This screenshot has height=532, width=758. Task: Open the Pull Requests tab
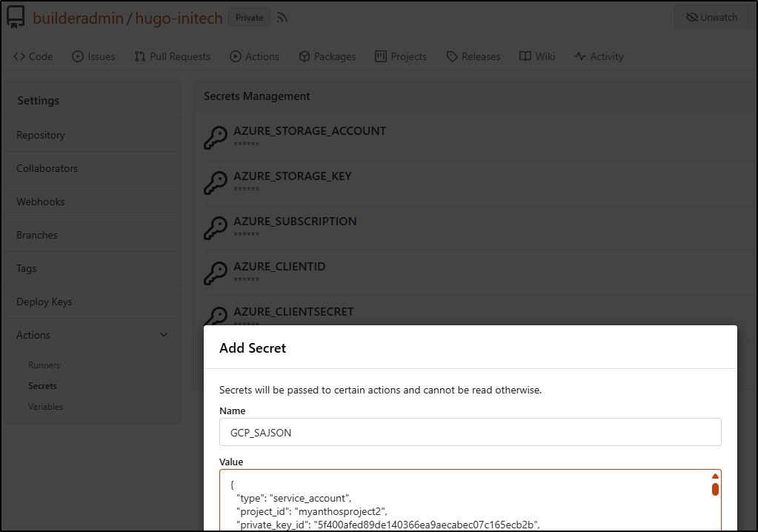point(172,56)
